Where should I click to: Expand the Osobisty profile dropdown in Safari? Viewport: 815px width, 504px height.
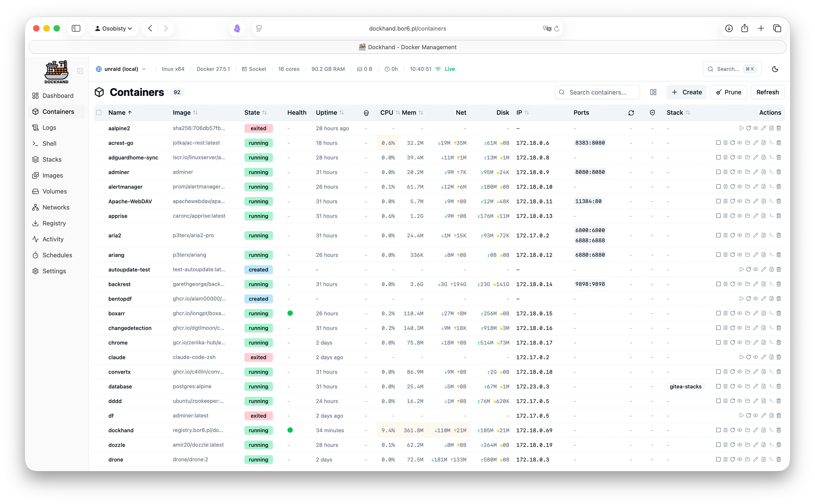(x=114, y=28)
